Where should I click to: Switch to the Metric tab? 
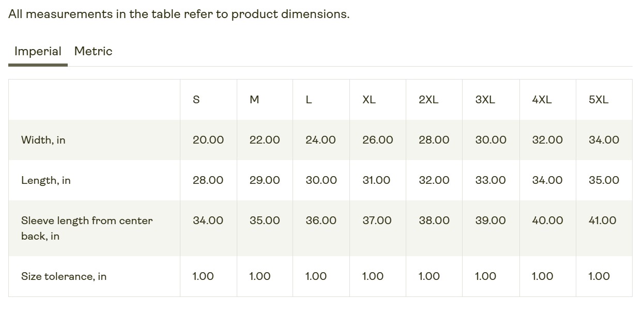pos(93,51)
